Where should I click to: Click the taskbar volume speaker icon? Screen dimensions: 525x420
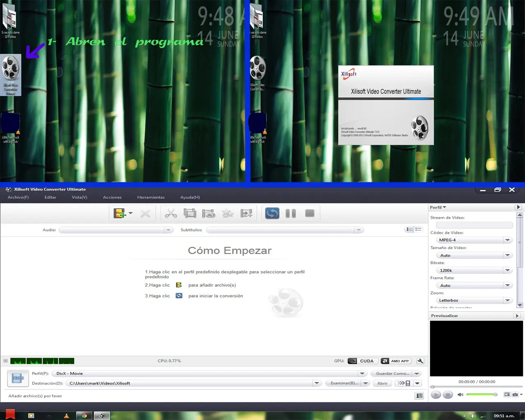point(473,416)
